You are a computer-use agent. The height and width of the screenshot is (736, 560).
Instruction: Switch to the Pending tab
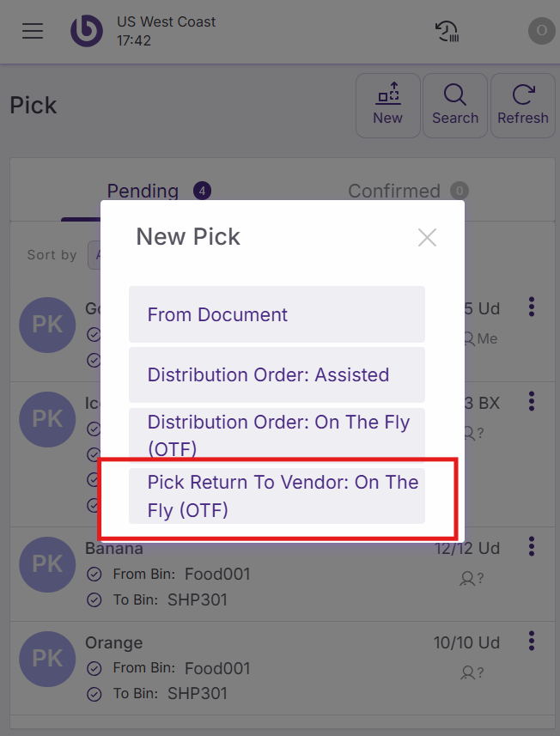coord(143,191)
